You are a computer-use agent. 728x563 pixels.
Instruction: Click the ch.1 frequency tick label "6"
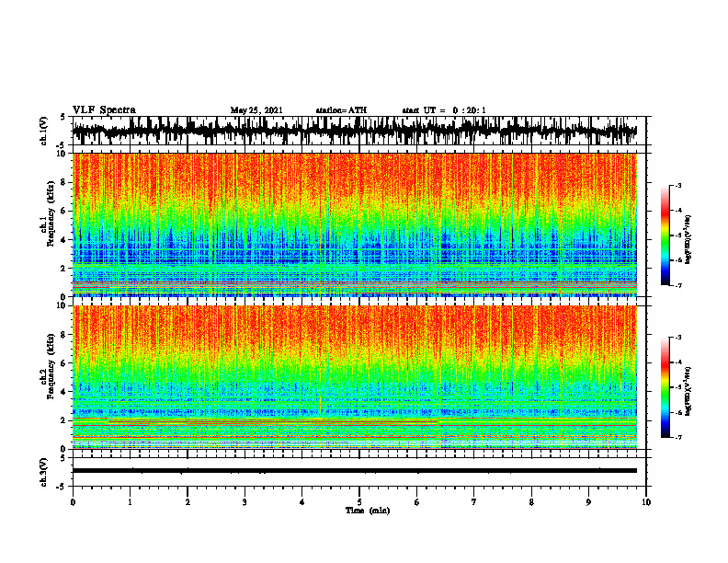[x=64, y=212]
